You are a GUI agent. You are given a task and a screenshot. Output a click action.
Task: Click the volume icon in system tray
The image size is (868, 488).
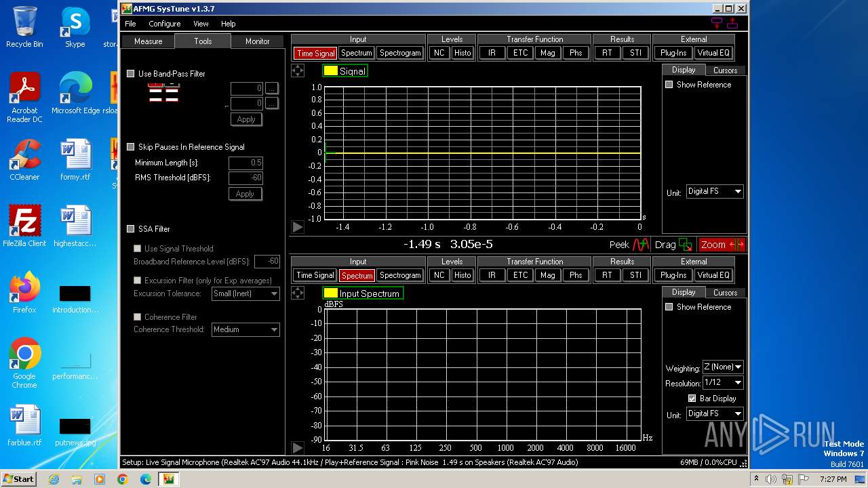click(770, 479)
